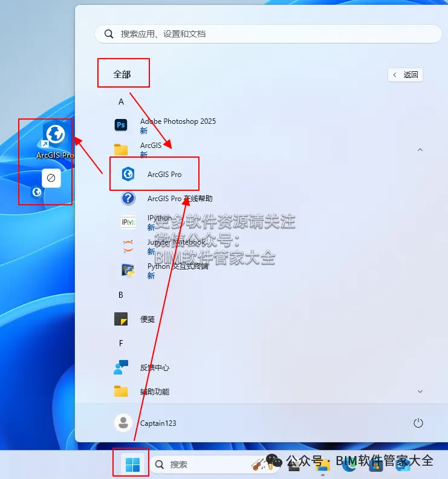Open Python 交互式终端 icon
448x479 pixels.
[128, 271]
